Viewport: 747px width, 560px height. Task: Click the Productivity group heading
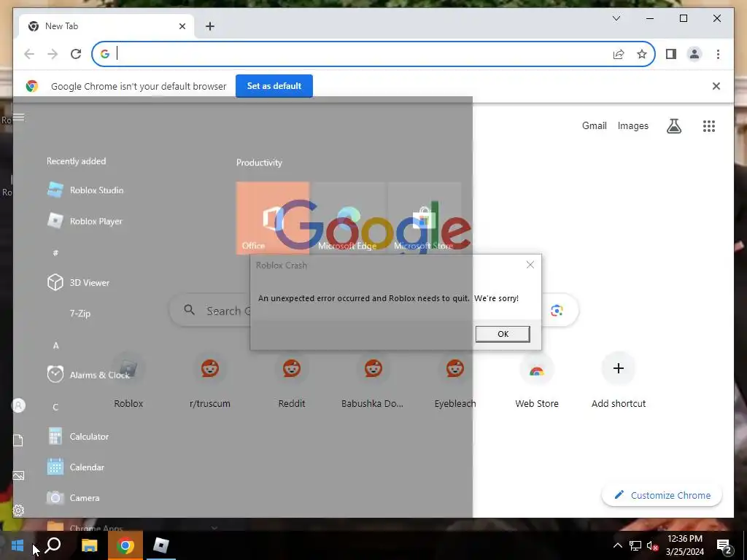(x=259, y=163)
